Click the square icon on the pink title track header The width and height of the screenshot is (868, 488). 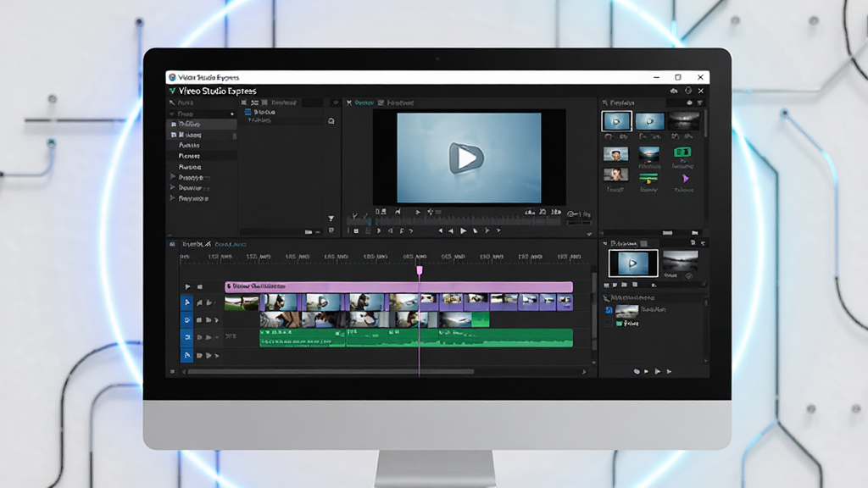click(x=200, y=286)
